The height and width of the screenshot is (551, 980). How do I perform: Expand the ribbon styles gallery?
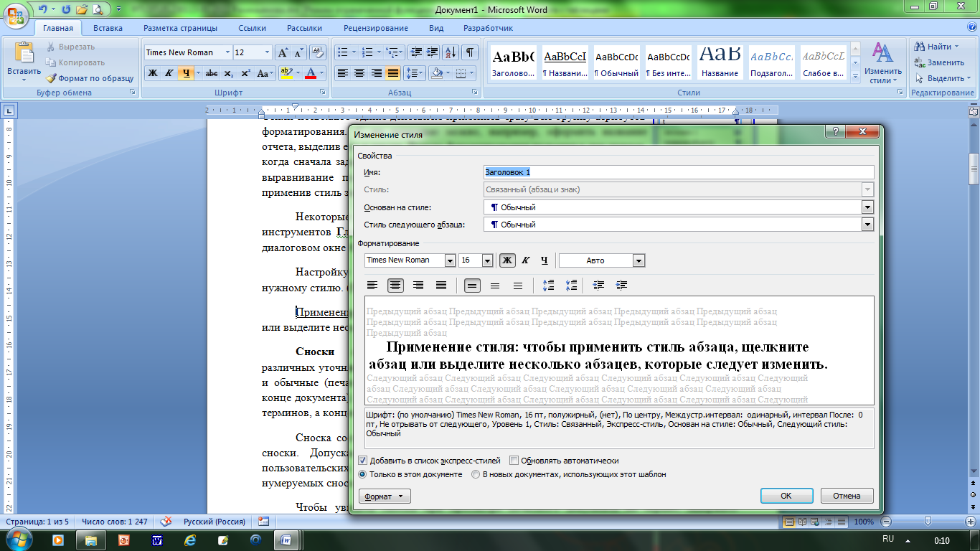pyautogui.click(x=855, y=77)
